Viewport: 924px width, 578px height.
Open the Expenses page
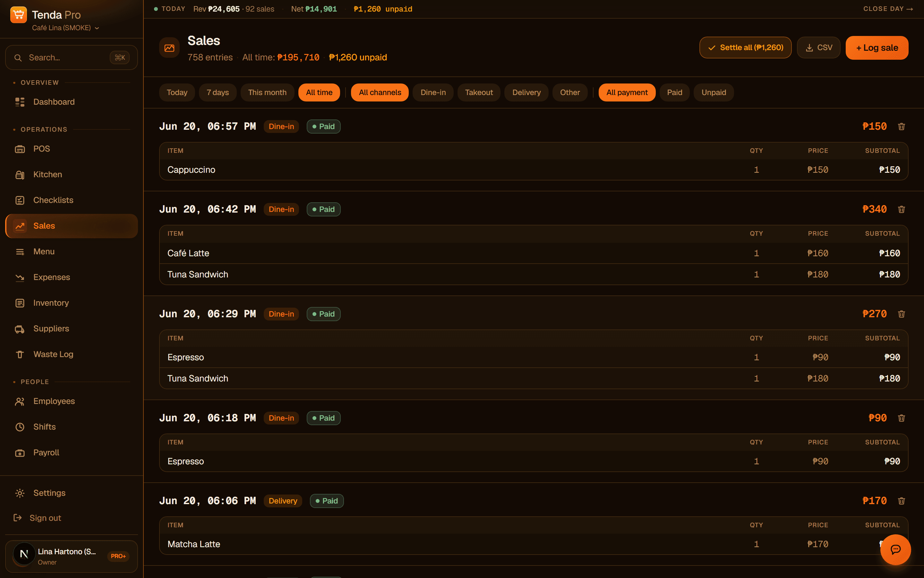coord(72,277)
